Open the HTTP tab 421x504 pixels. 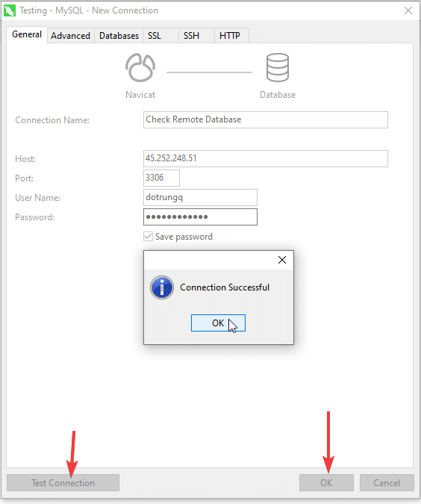tap(230, 36)
